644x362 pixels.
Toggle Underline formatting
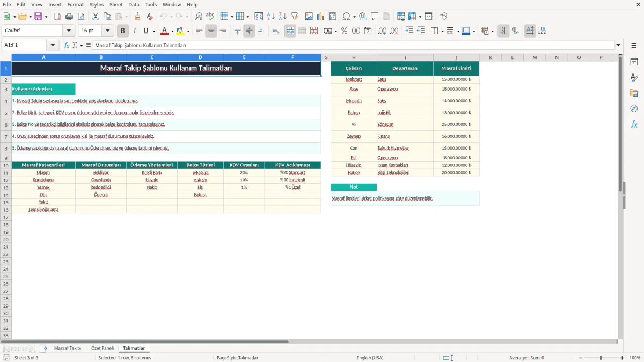pos(145,31)
